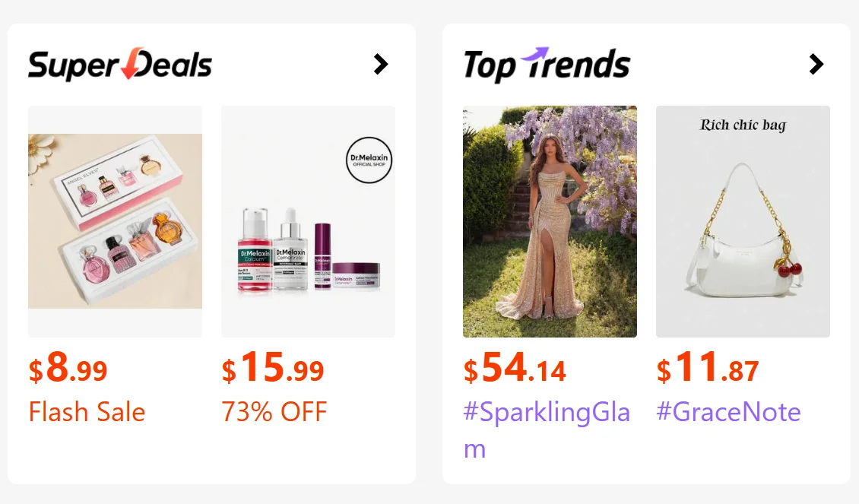Click the Top Trends logo heading
The width and height of the screenshot is (859, 504).
547,65
